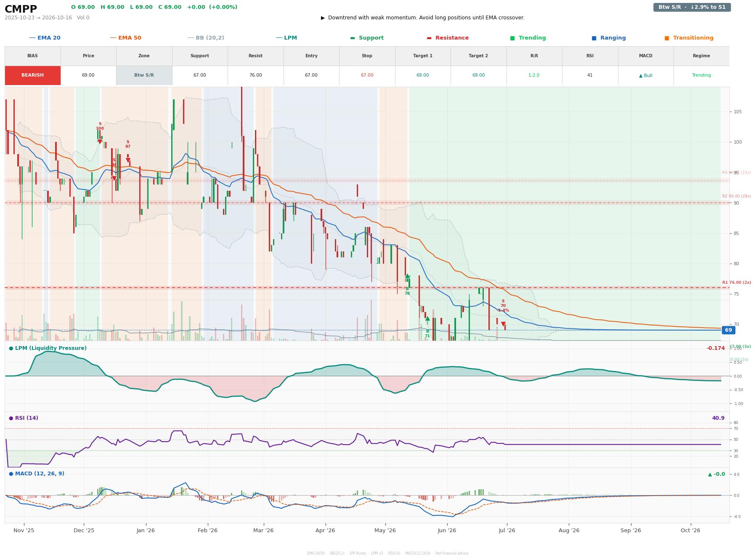This screenshot has width=756, height=560.
Task: Click the R1 76.00 (2x) resistance label
Action: [736, 283]
